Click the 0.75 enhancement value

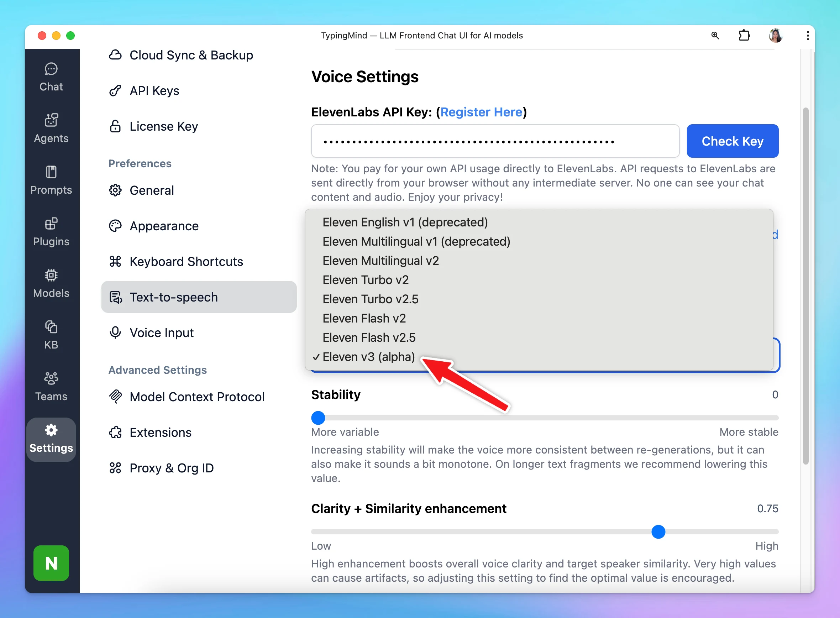(x=767, y=508)
